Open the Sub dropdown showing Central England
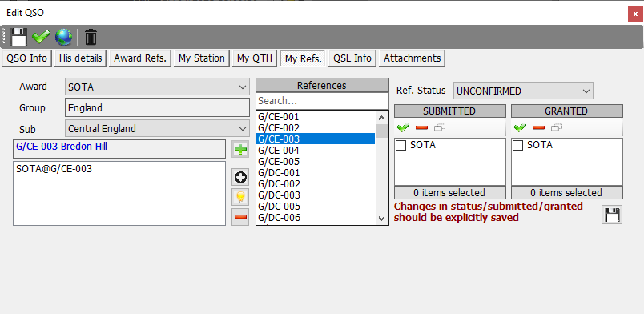 click(157, 129)
